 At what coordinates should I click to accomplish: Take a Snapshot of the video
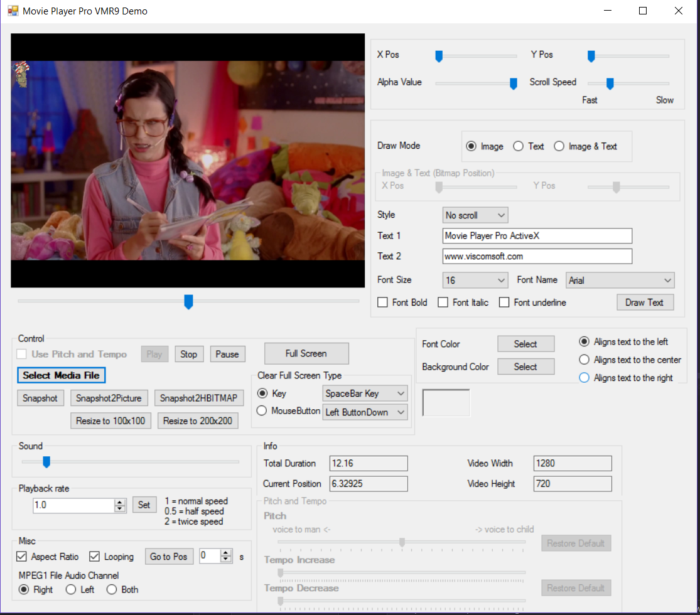[40, 397]
